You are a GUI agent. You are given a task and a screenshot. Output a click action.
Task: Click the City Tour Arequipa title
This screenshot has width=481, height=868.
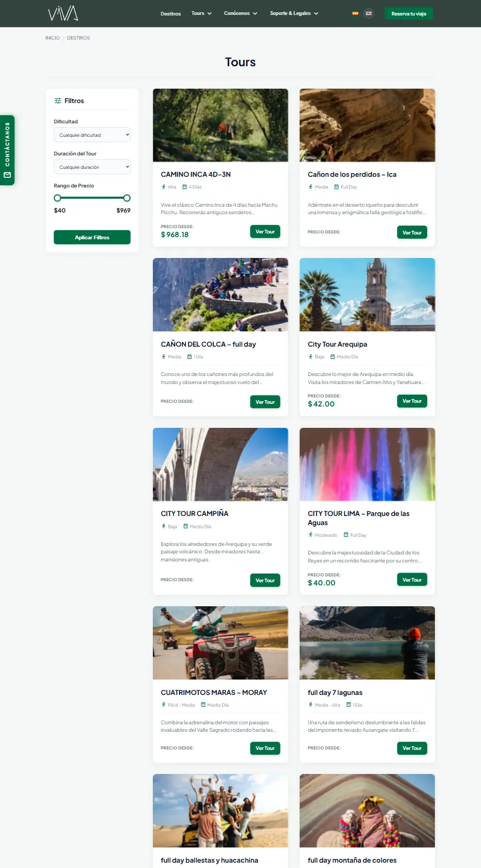(337, 345)
